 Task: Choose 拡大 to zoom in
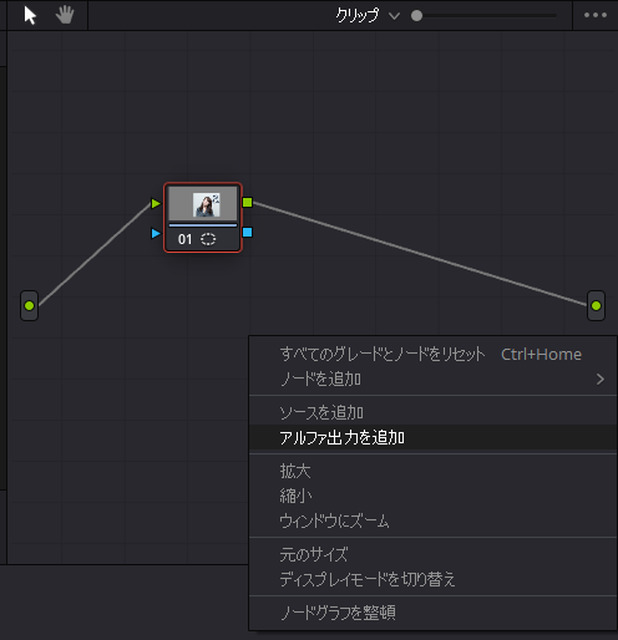[x=433, y=471]
